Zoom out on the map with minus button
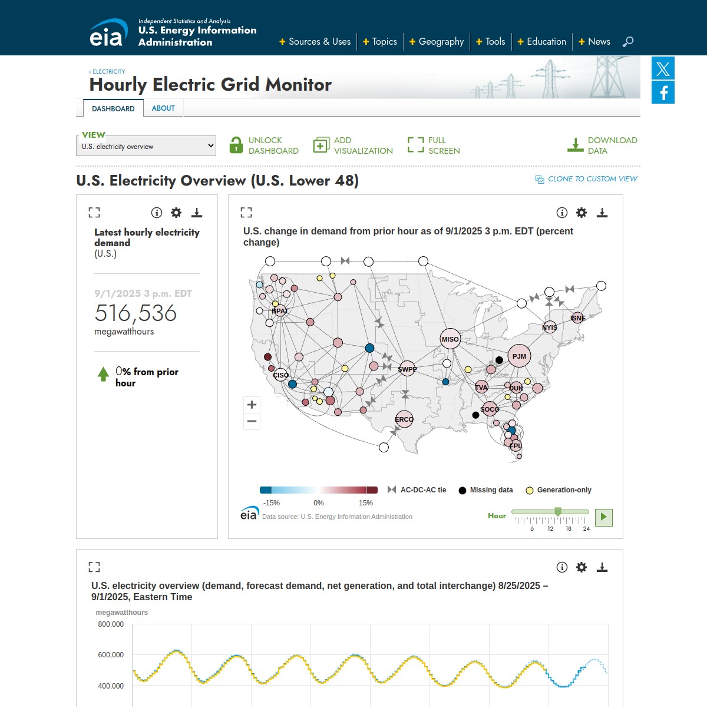The width and height of the screenshot is (707, 728). coord(252,421)
